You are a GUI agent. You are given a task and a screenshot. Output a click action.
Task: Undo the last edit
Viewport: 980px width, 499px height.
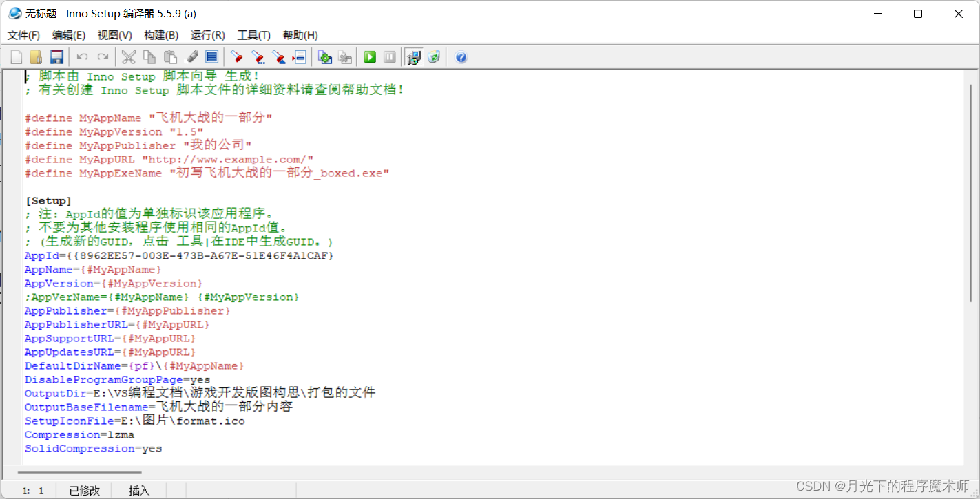(82, 57)
